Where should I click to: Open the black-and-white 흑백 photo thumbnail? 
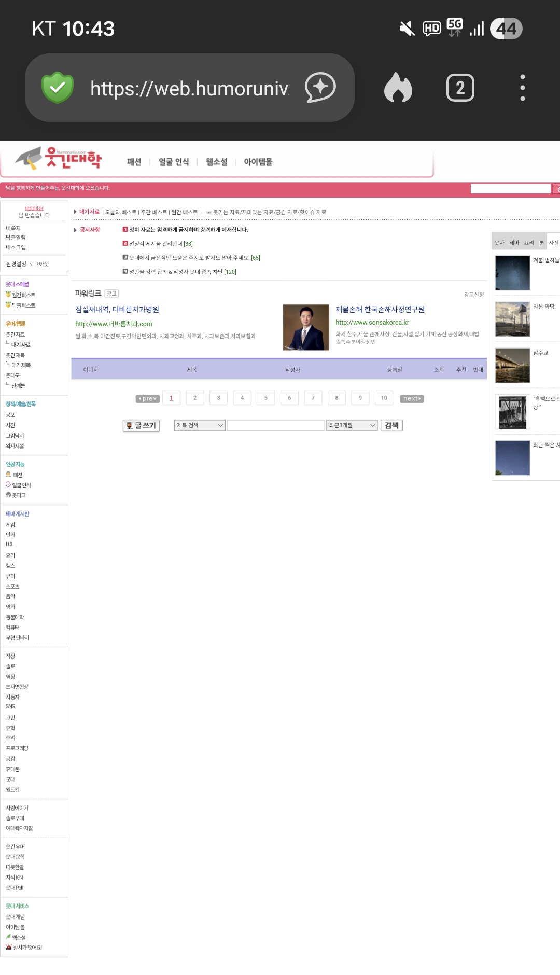[512, 412]
